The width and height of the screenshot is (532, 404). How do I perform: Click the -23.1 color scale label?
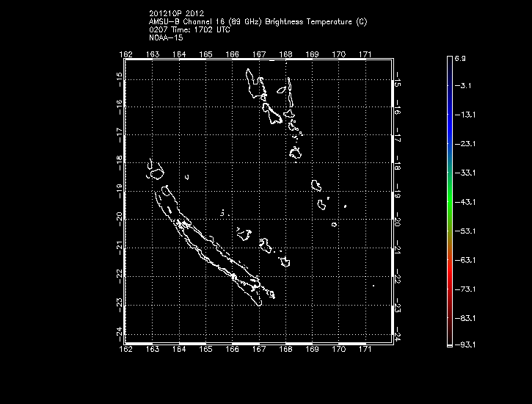[465, 144]
